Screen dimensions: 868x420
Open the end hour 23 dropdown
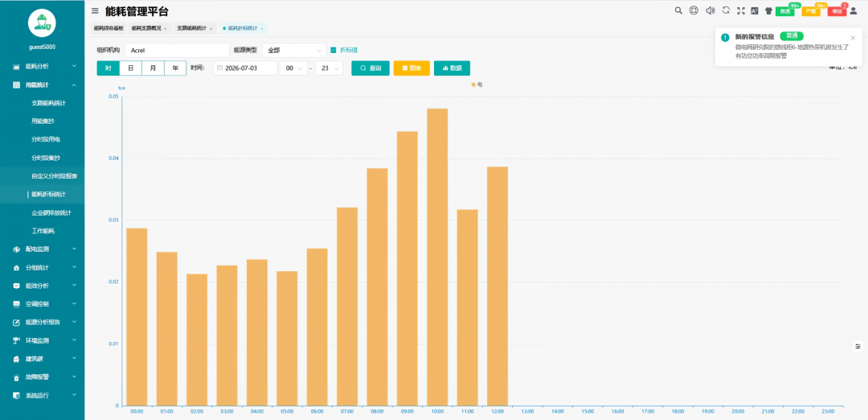coord(330,68)
